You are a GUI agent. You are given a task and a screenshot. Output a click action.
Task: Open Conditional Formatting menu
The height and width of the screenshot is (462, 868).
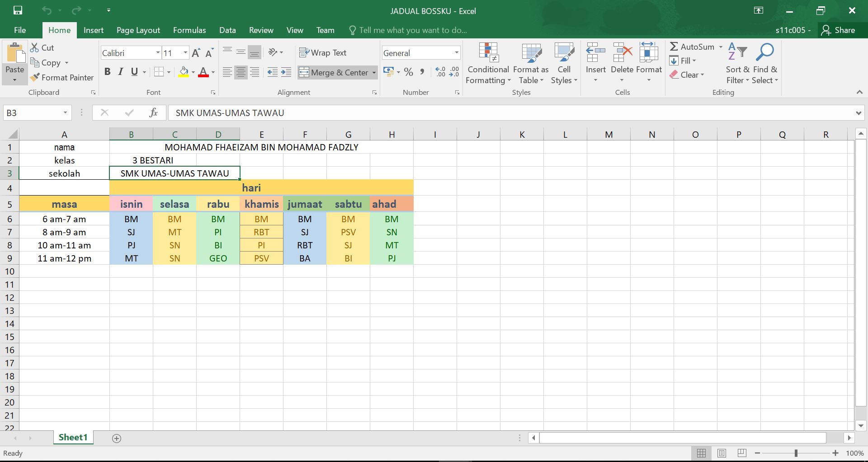[488, 63]
